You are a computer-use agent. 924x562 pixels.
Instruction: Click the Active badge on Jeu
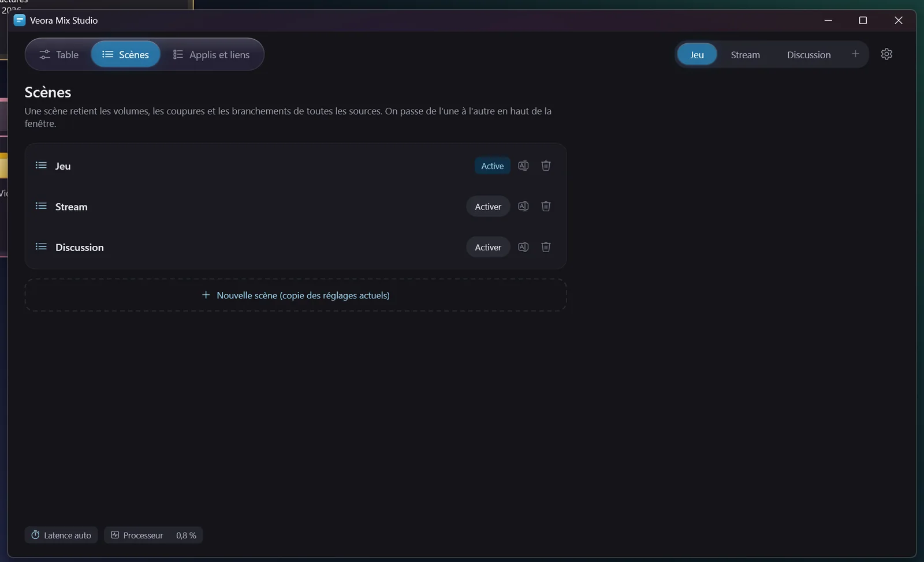tap(493, 166)
